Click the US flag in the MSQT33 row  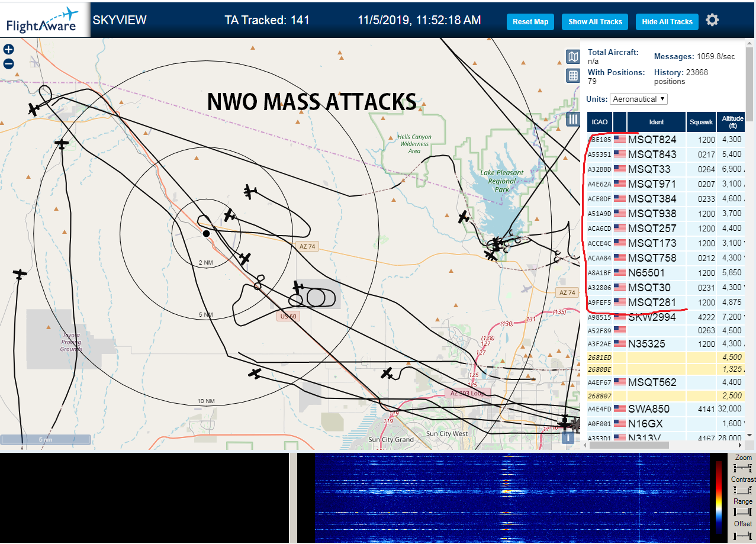coord(620,169)
